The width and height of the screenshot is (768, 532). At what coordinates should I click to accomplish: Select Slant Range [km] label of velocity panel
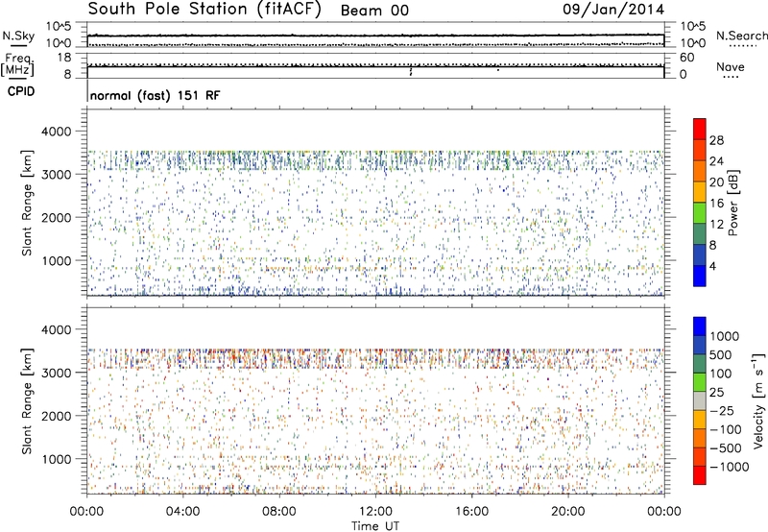click(x=27, y=401)
